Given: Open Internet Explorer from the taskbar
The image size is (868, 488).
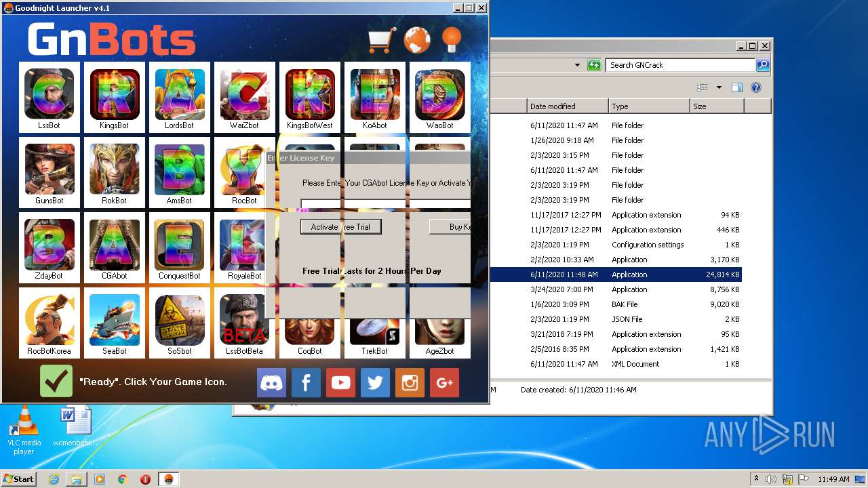Looking at the screenshot, I should coord(54,479).
